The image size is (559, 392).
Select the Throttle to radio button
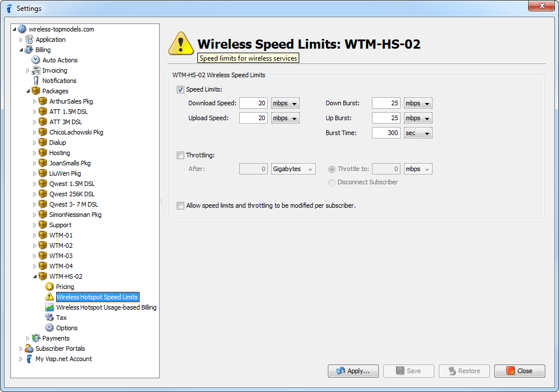(331, 169)
